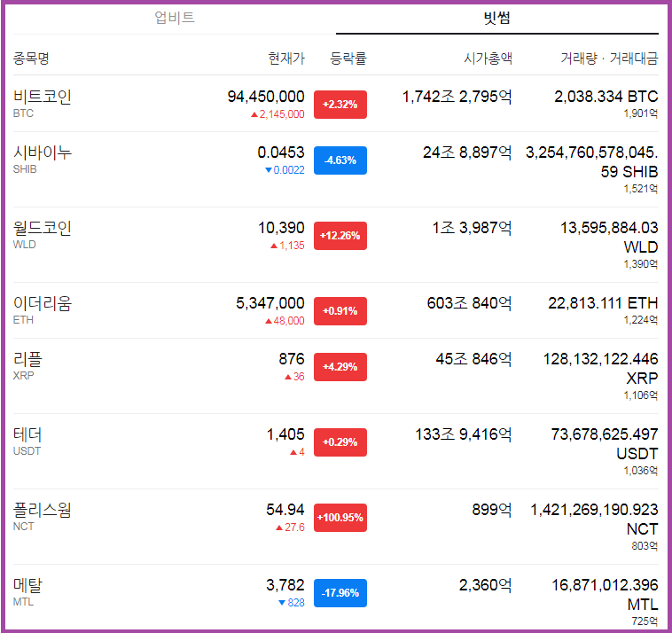Click market cap 1,742조 2,795억

(457, 97)
